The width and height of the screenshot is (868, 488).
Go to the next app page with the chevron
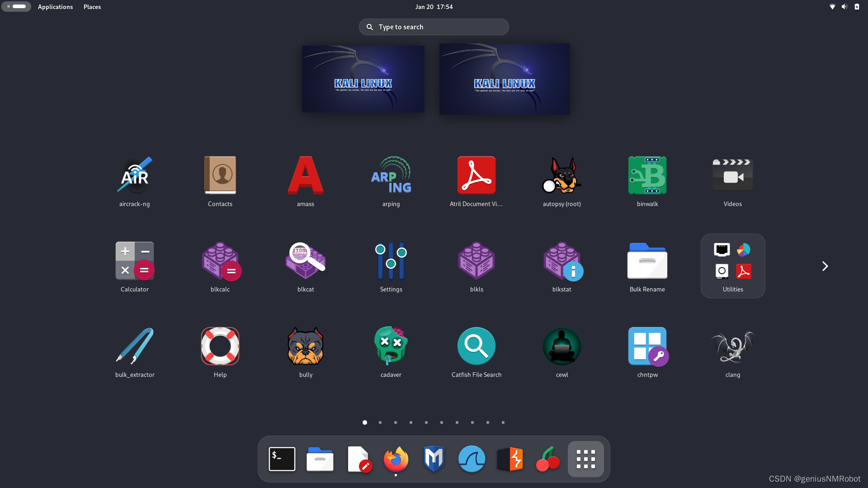coord(825,266)
